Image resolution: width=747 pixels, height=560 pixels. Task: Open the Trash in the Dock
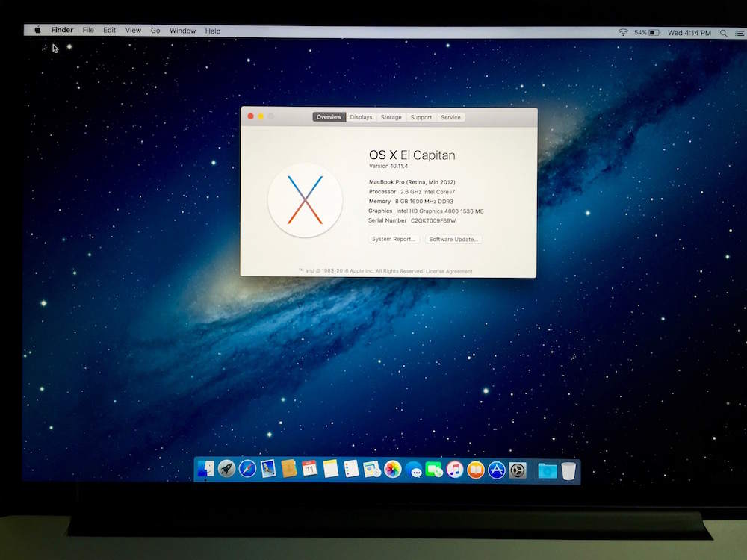tap(568, 471)
